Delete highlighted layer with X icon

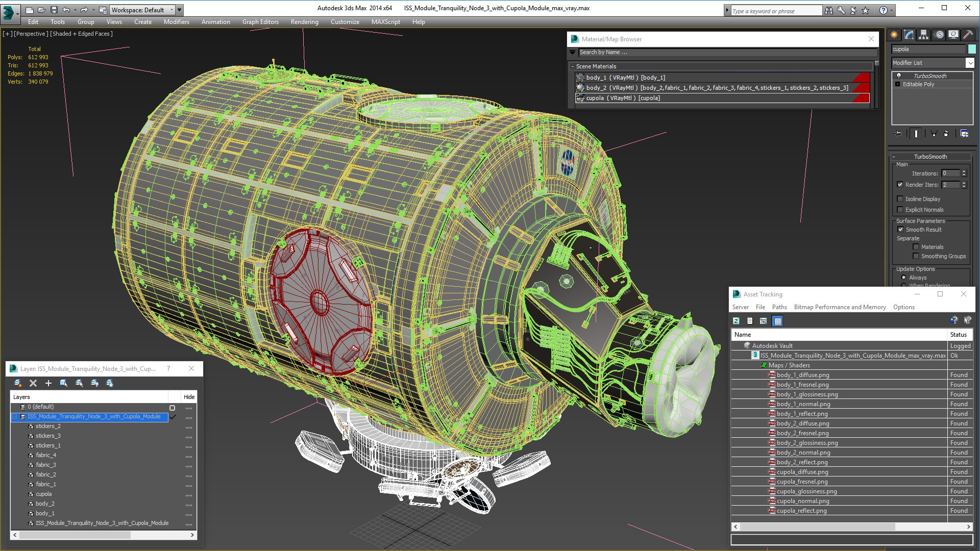(33, 383)
